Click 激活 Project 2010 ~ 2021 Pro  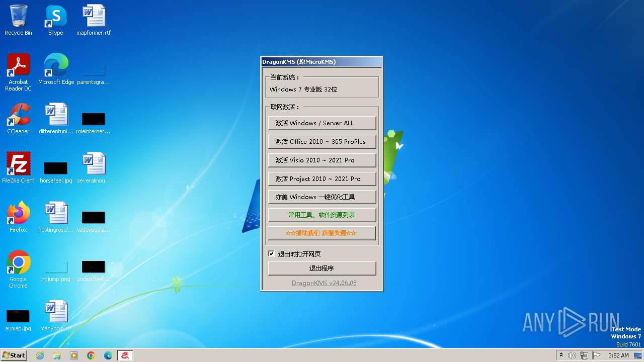(x=322, y=179)
